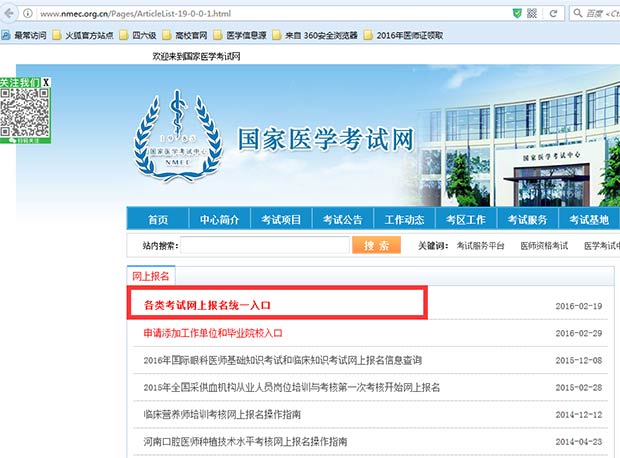The width and height of the screenshot is (620, 458).
Task: Select the 网上报名 tab
Action: [151, 275]
